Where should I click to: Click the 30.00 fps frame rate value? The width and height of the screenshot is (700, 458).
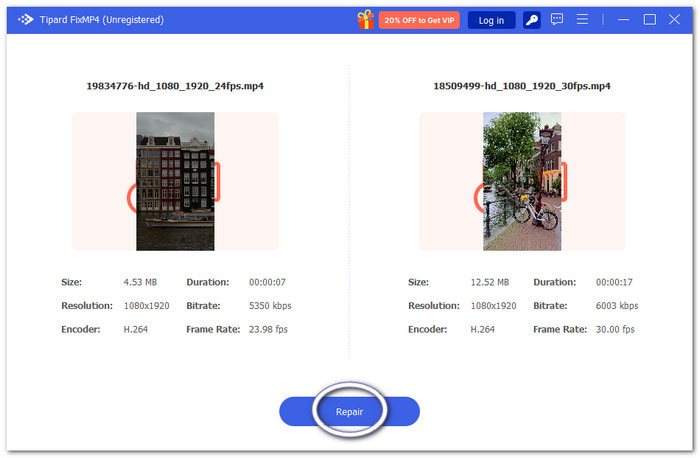(615, 329)
